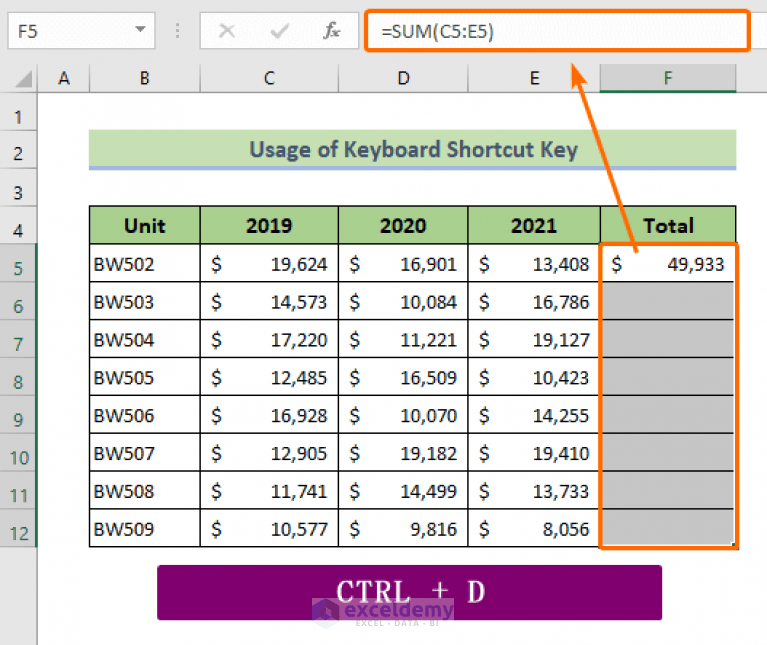Viewport: 767px width, 645px height.
Task: Click the 14,573 cell in BW503 row
Action: coord(269,302)
